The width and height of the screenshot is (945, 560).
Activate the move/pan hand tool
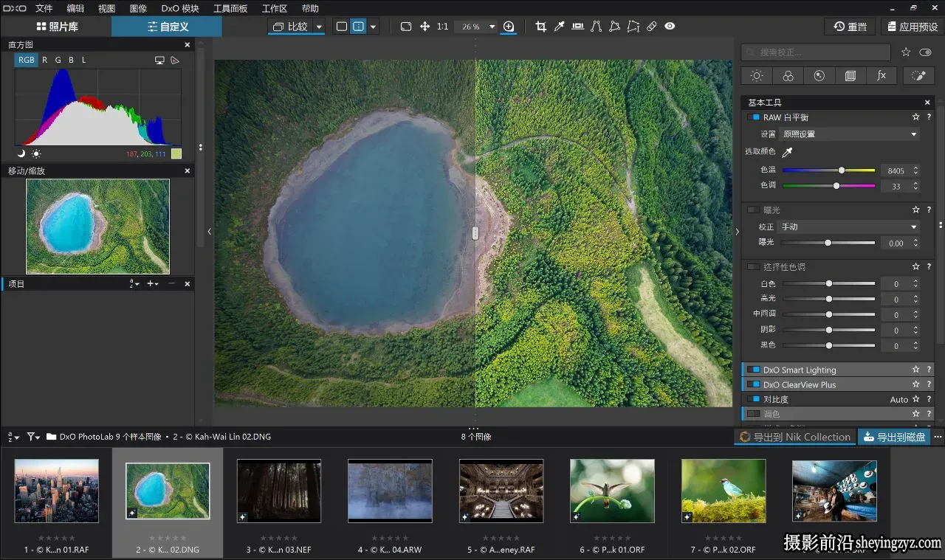pos(425,27)
